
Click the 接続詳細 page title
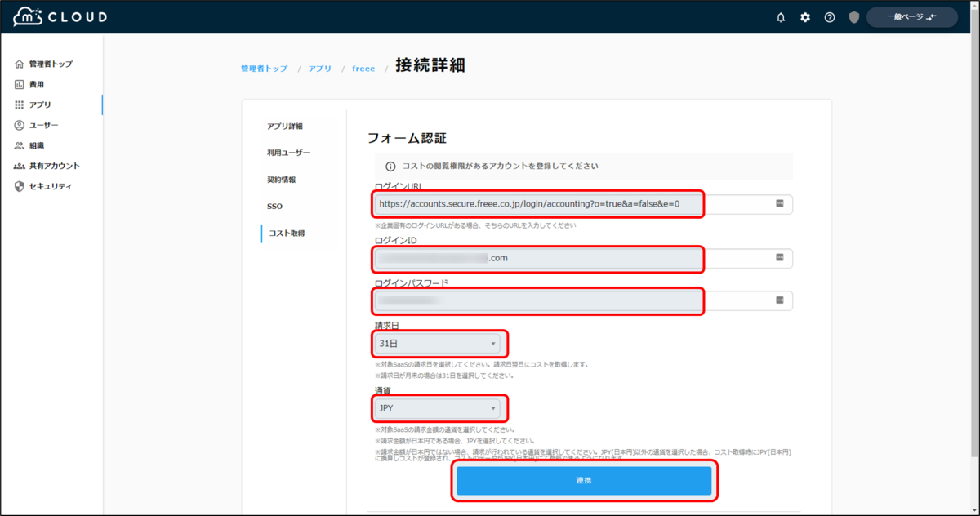point(430,65)
